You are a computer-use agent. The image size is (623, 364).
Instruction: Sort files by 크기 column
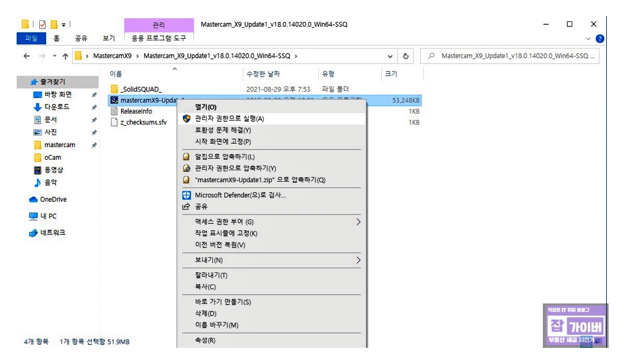pyautogui.click(x=391, y=74)
